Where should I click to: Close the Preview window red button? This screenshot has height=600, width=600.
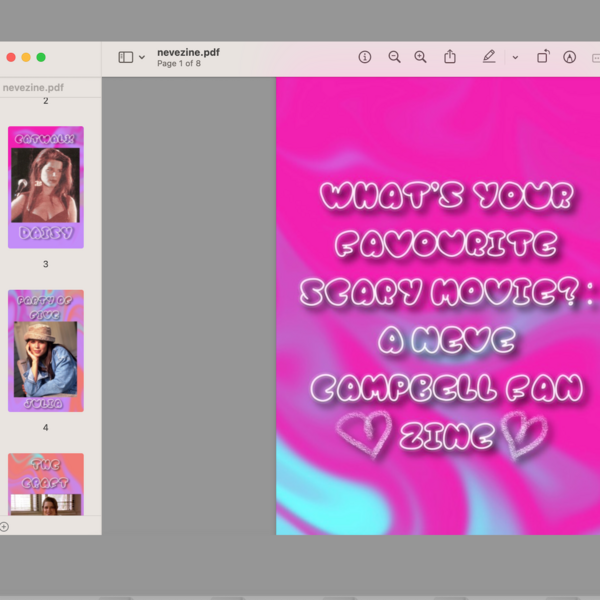(11, 57)
